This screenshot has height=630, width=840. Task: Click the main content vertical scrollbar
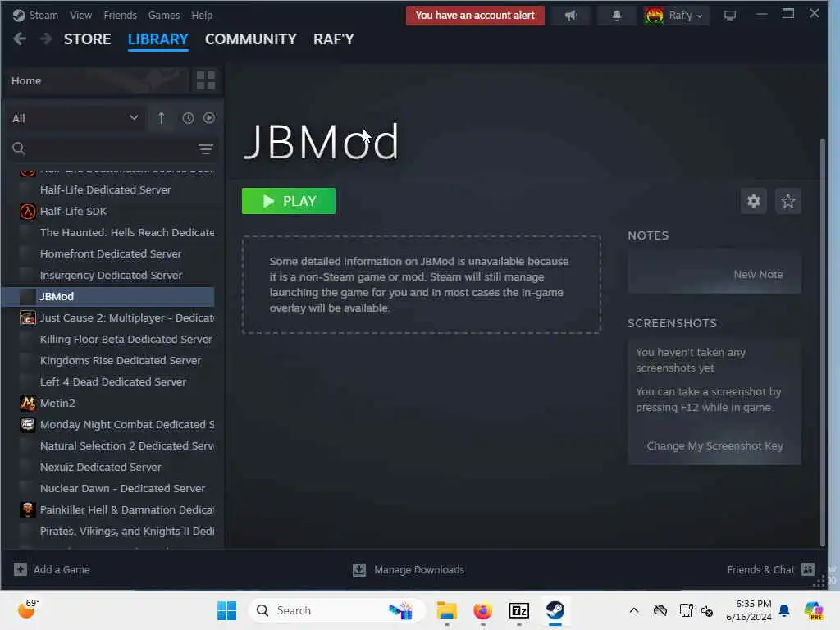coord(822,343)
